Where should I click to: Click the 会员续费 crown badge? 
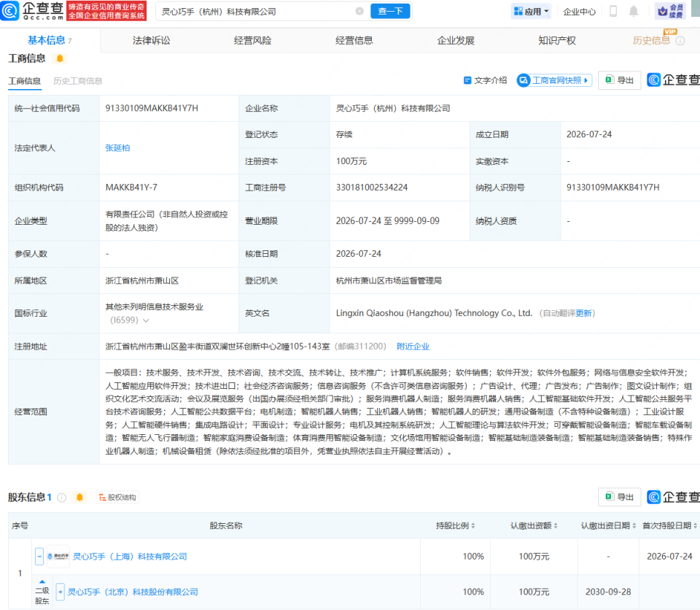(x=670, y=11)
